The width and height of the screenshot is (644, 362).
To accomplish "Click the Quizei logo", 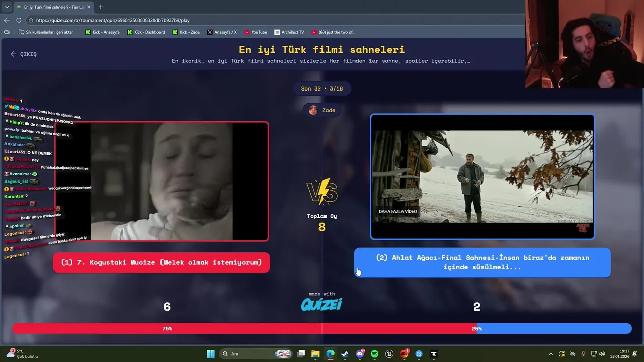I will (321, 304).
